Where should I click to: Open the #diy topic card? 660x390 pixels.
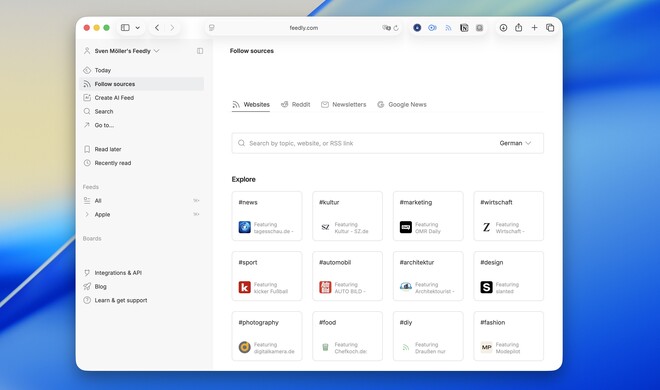(x=428, y=336)
